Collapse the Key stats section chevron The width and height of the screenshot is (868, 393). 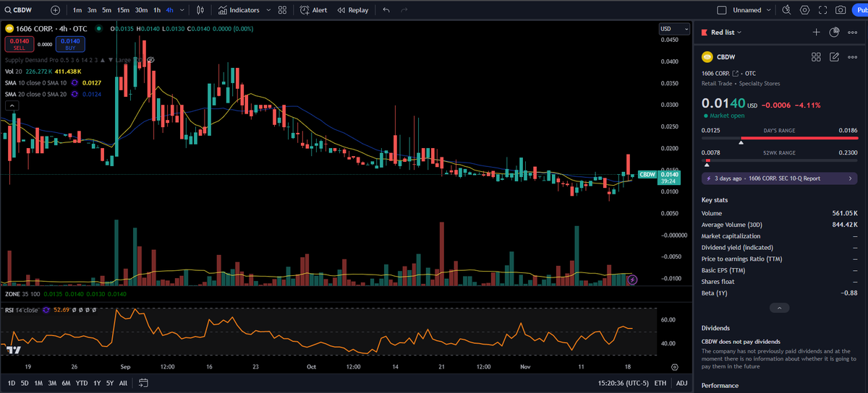click(x=779, y=308)
